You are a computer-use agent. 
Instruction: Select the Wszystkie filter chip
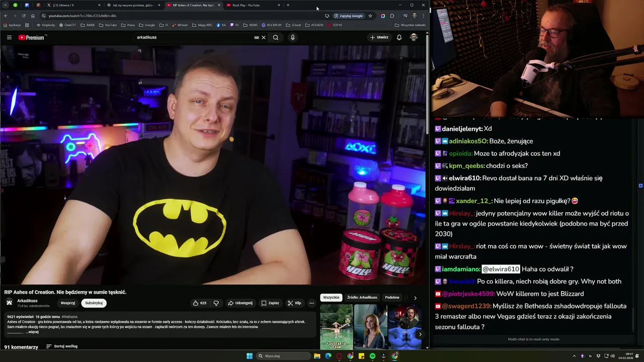pyautogui.click(x=331, y=298)
